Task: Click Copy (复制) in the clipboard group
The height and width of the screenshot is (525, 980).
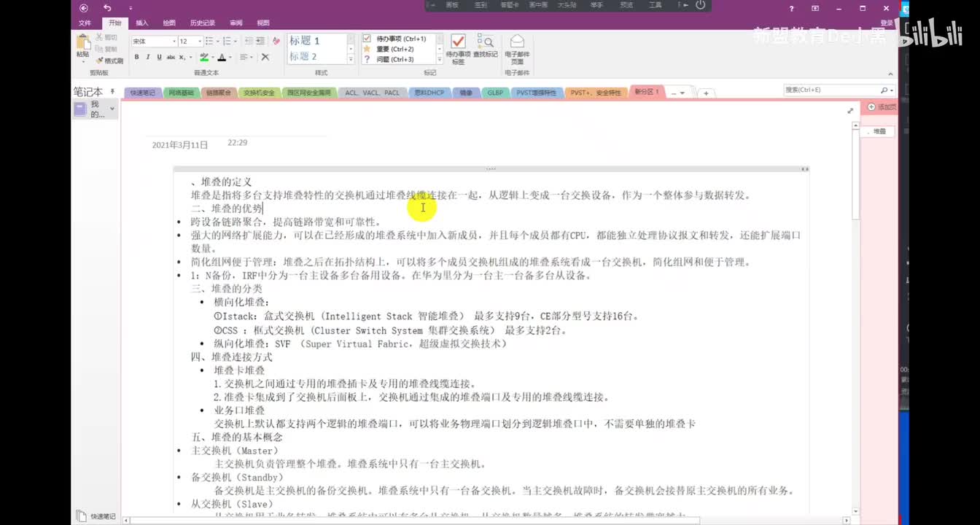Action: (x=106, y=49)
